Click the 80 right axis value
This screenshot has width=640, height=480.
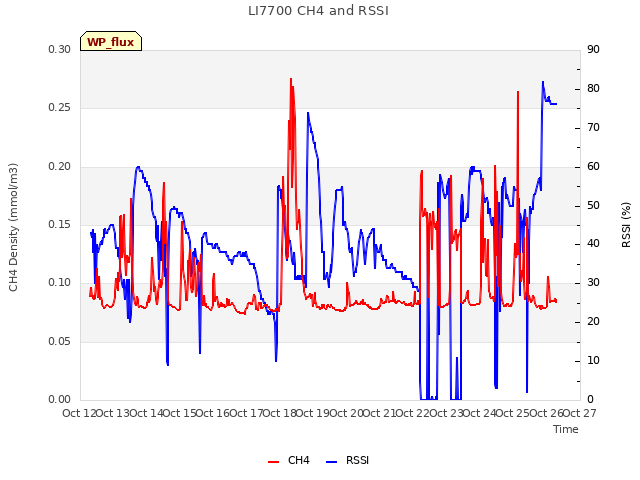[593, 89]
